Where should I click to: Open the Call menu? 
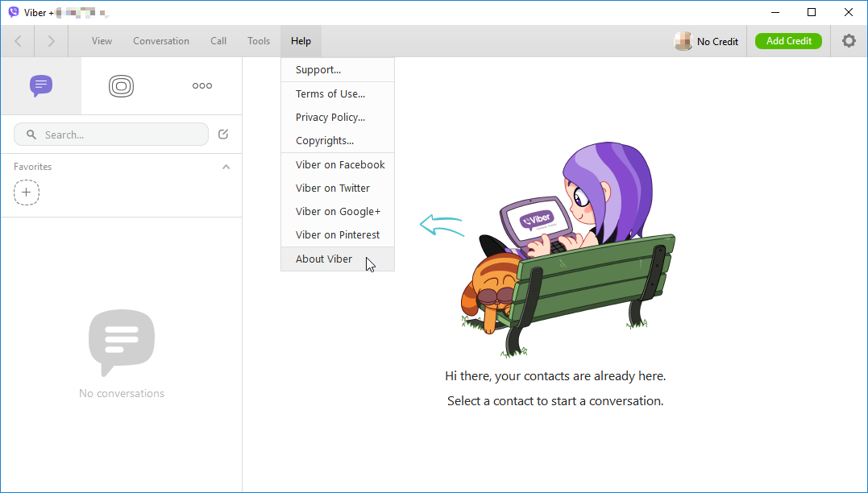218,41
